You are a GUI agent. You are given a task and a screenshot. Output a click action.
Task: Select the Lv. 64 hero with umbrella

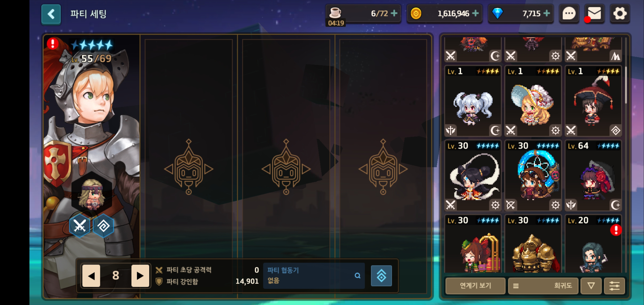tap(593, 176)
